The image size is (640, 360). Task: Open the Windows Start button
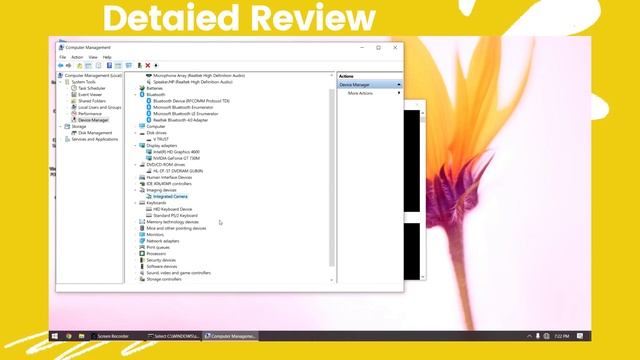[55, 336]
